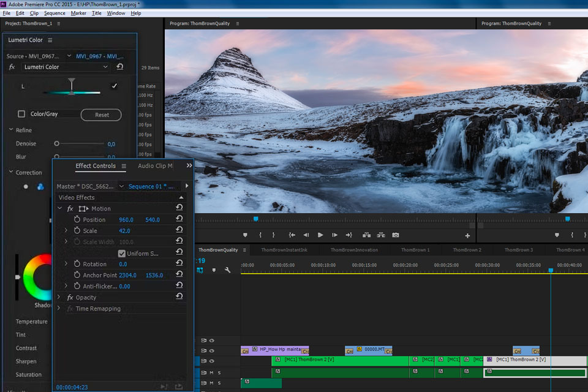Open the ThomBrown 1 sequence tab
Viewport: 588px width, 392px height.
click(x=415, y=250)
